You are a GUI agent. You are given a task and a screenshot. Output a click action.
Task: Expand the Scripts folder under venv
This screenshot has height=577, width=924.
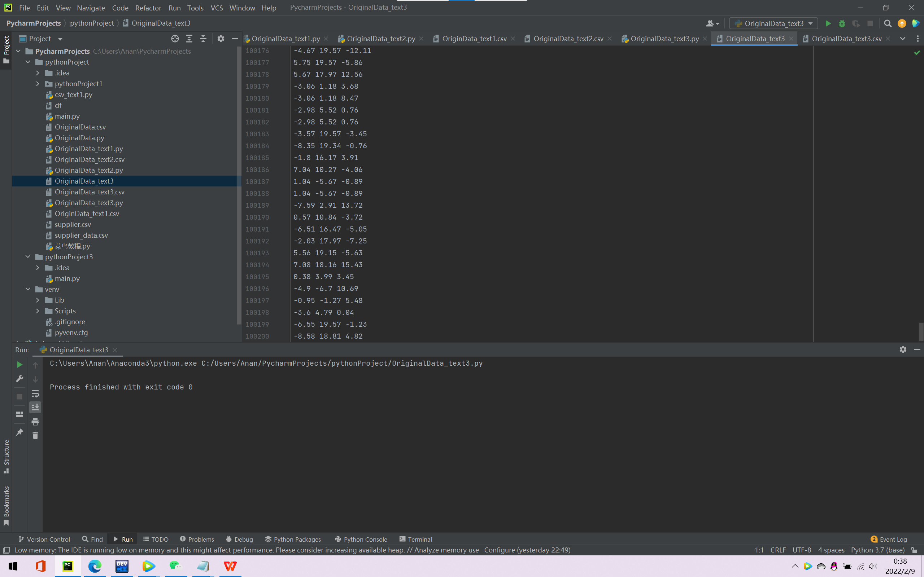click(x=38, y=311)
